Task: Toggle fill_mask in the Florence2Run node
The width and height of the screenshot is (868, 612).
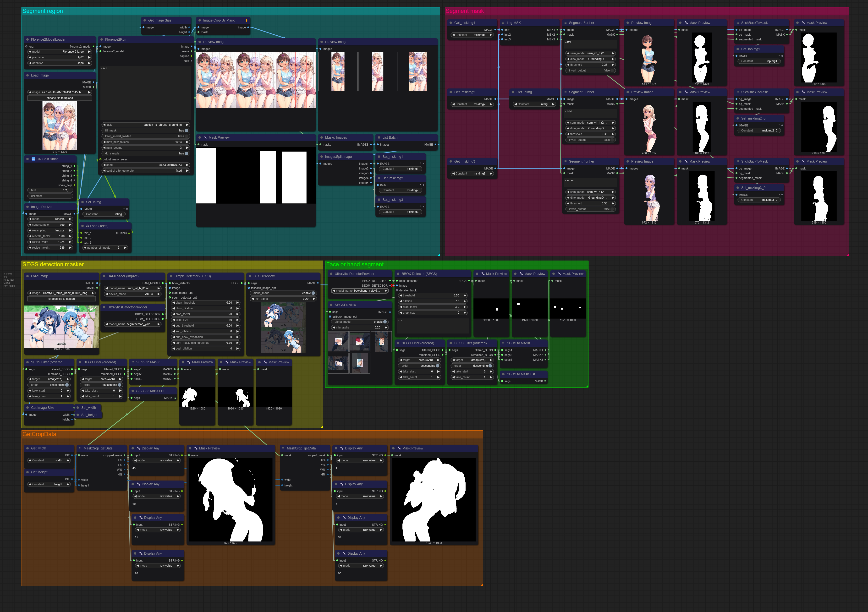Action: pos(186,131)
